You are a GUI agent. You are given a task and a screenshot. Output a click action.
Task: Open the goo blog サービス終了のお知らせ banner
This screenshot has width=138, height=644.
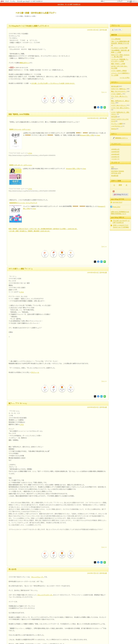(69, 4)
